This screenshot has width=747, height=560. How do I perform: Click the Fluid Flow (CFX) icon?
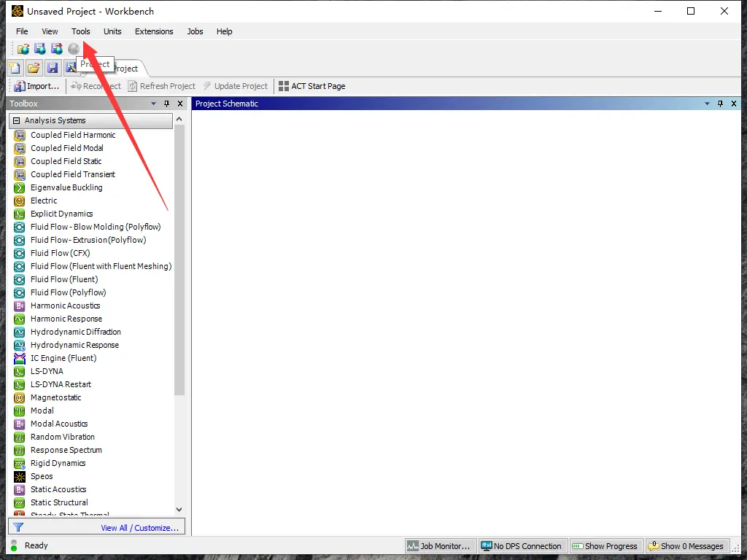[20, 253]
